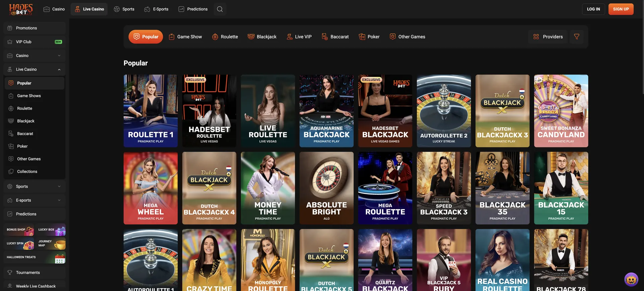Switch to Poker category tab
Viewport: 644px width, 291px height.
coord(369,37)
